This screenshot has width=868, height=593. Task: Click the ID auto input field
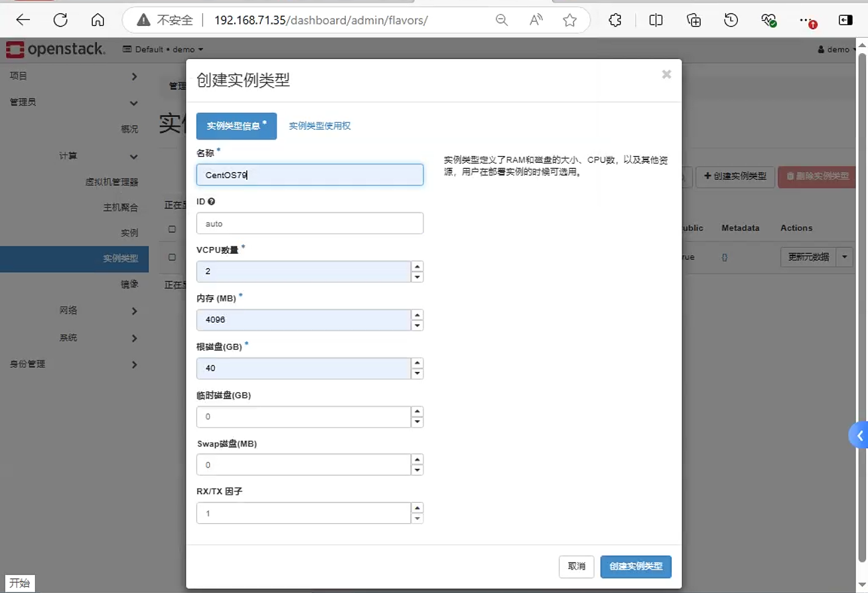[x=310, y=223]
